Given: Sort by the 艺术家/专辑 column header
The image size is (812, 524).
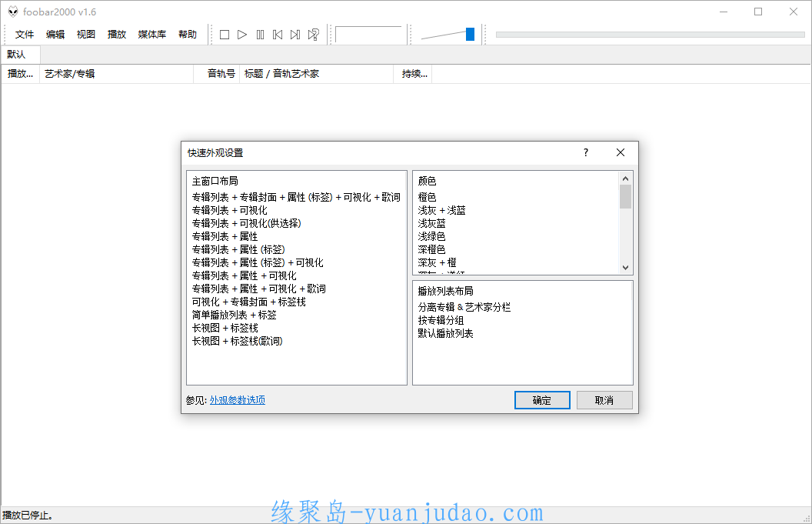Looking at the screenshot, I should tap(116, 74).
